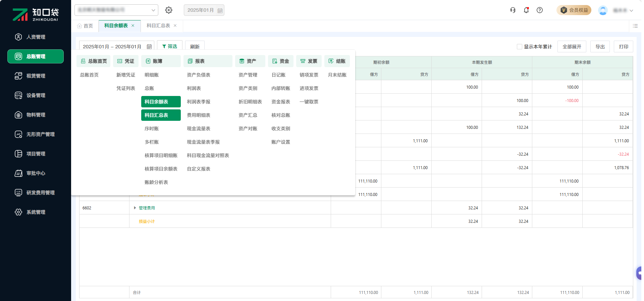Click the 合计 total row label

[137, 293]
